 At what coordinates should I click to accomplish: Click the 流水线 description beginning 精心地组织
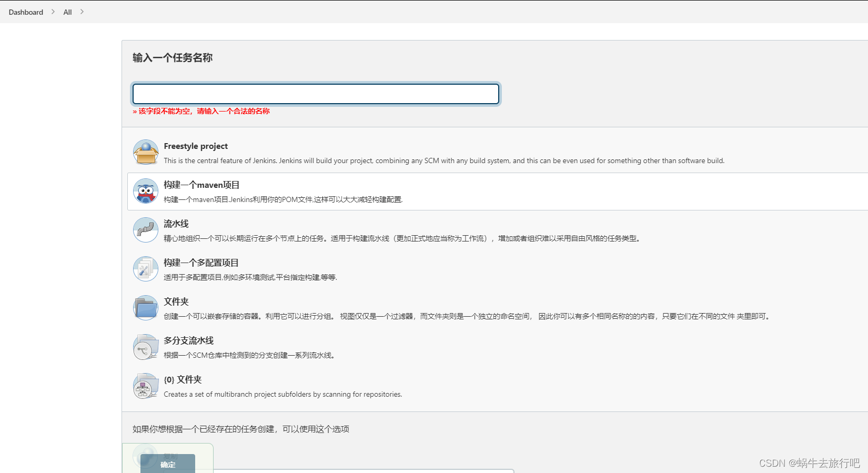[402, 239]
